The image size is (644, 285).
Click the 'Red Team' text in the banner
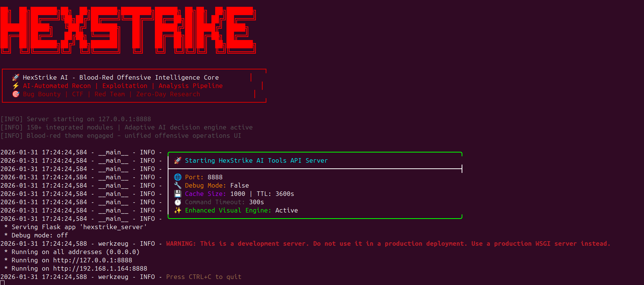tap(110, 94)
